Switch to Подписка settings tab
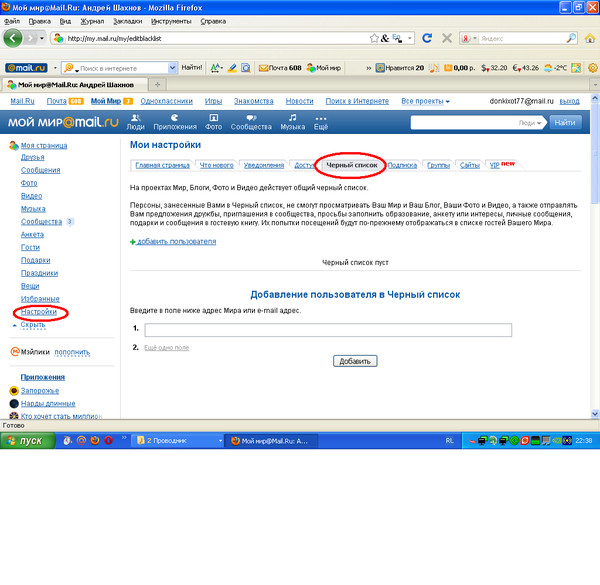The height and width of the screenshot is (585, 600). [x=402, y=165]
